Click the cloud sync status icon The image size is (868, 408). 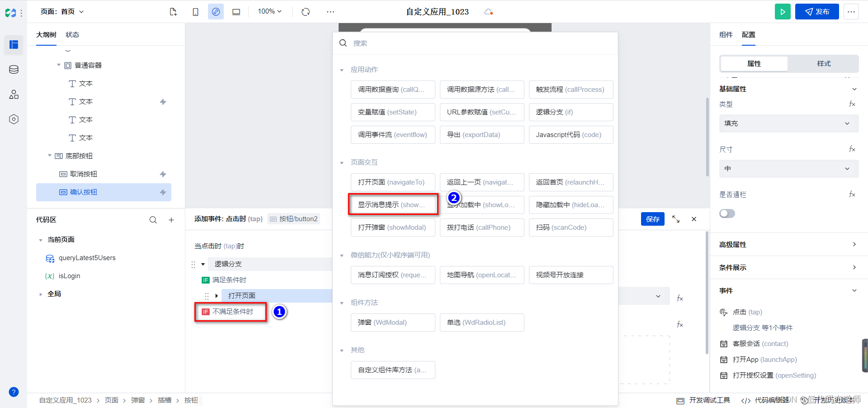[x=489, y=12]
